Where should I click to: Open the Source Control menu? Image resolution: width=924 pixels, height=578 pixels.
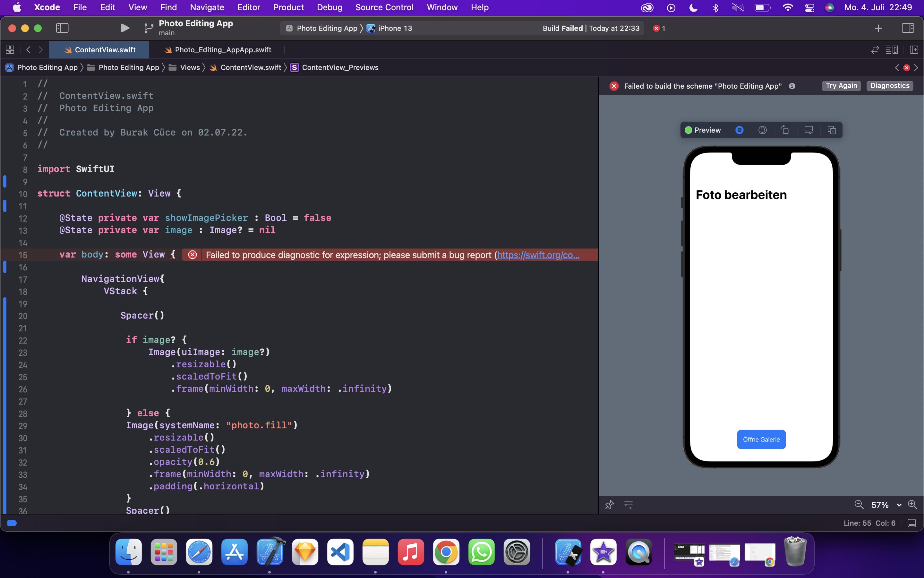(x=384, y=7)
